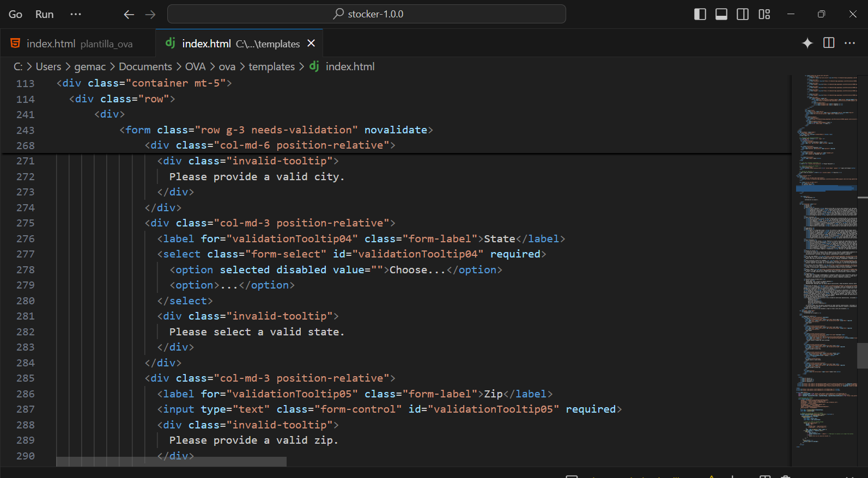Viewport: 868px width, 478px height.
Task: Go back with the left arrow
Action: pyautogui.click(x=129, y=15)
